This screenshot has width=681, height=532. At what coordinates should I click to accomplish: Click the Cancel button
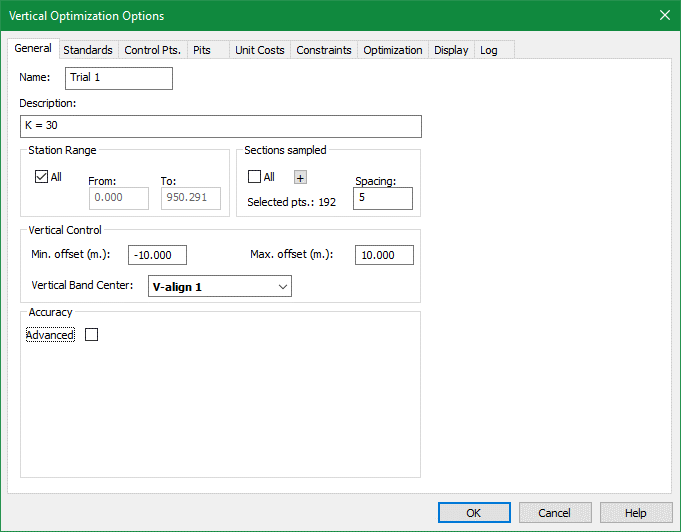tap(554, 513)
